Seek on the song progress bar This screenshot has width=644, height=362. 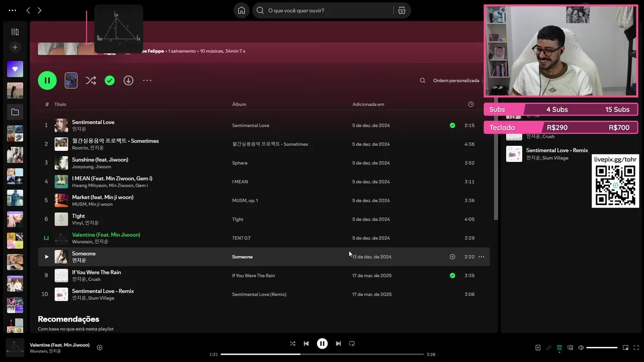click(x=322, y=354)
